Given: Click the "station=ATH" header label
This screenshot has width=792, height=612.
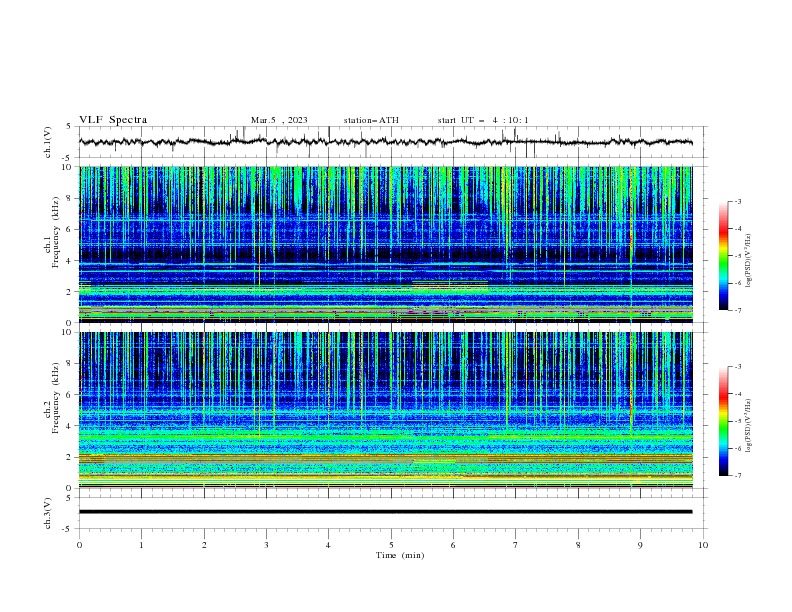Looking at the screenshot, I should click(371, 120).
